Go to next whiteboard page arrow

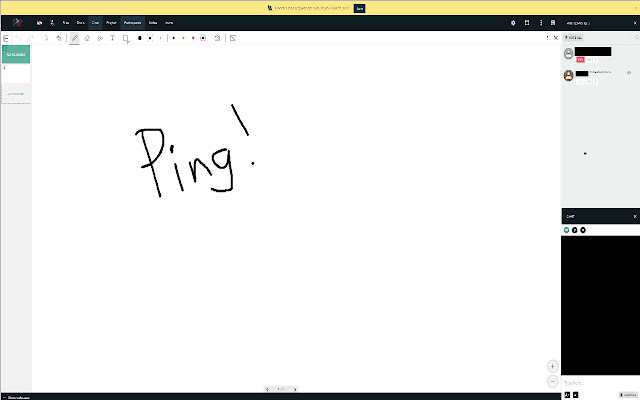coord(295,389)
